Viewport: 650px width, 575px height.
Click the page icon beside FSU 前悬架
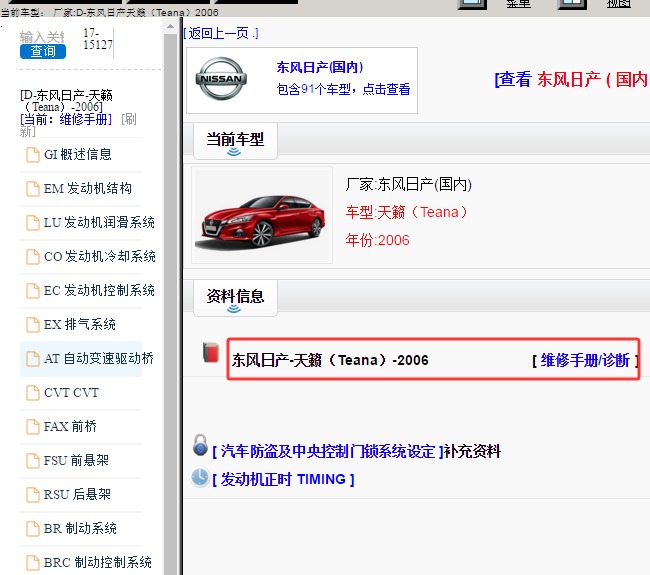(33, 461)
